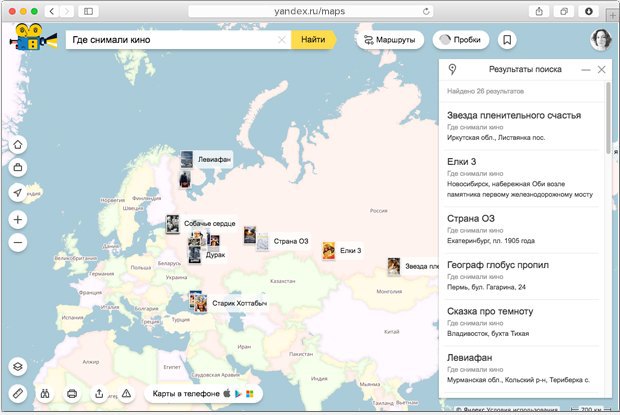Open the Safari share icon
620x415 pixels.
(539, 11)
